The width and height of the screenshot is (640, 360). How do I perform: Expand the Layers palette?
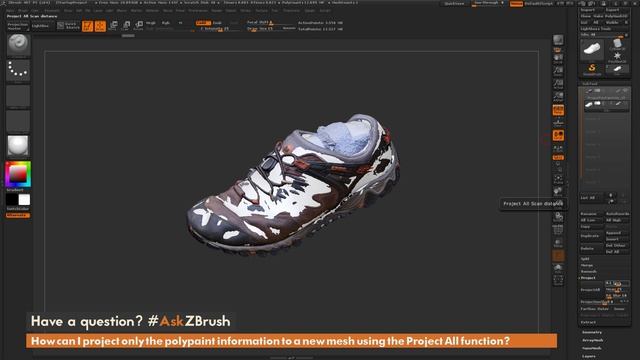point(589,356)
